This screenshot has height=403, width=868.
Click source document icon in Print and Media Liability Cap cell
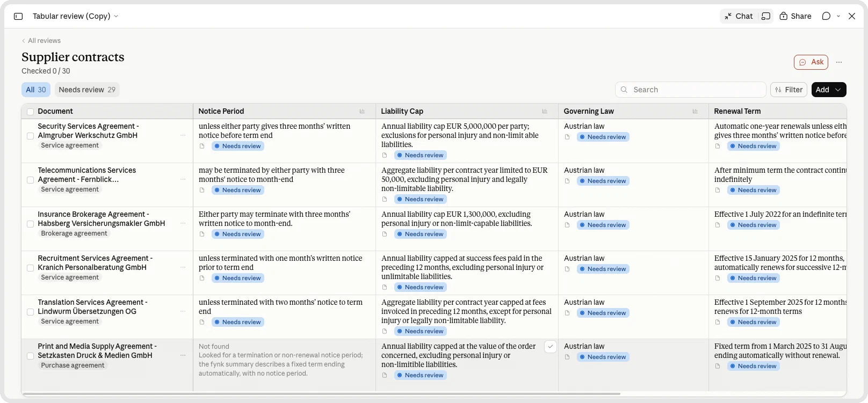coord(385,375)
